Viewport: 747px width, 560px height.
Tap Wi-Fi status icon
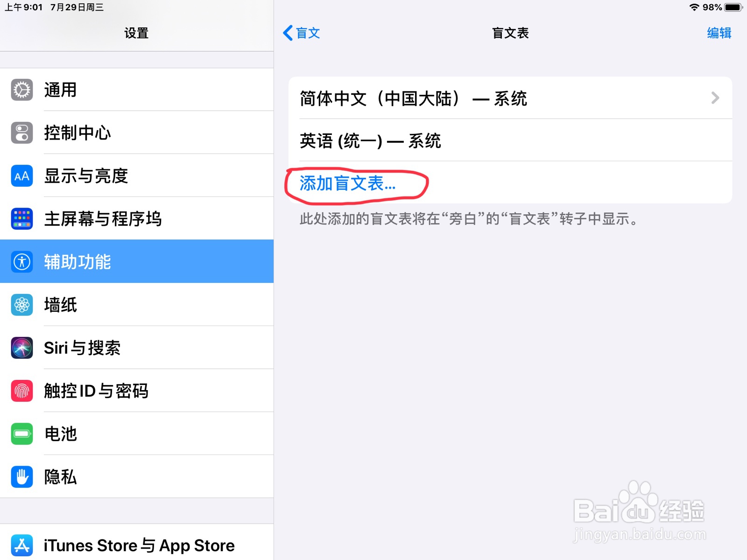[x=694, y=7]
